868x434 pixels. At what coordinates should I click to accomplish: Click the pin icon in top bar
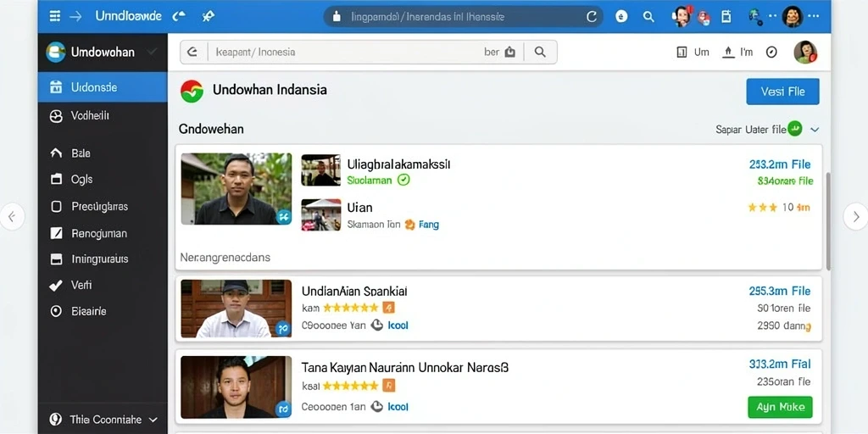pyautogui.click(x=209, y=17)
